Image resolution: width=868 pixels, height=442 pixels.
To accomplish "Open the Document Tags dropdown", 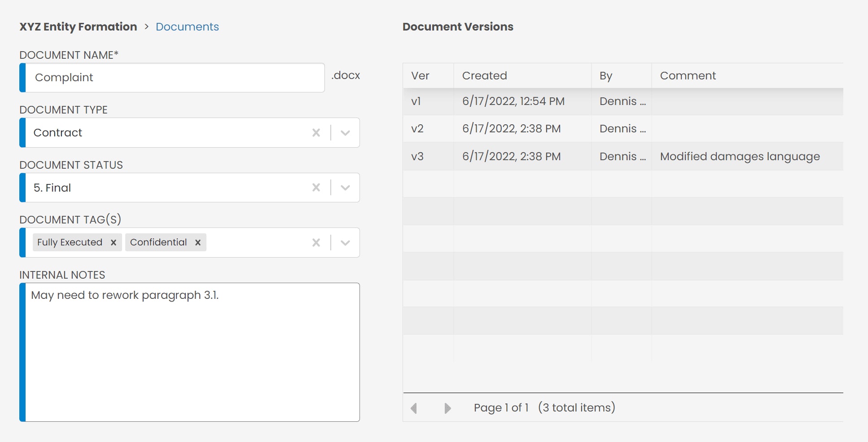I will coord(345,243).
